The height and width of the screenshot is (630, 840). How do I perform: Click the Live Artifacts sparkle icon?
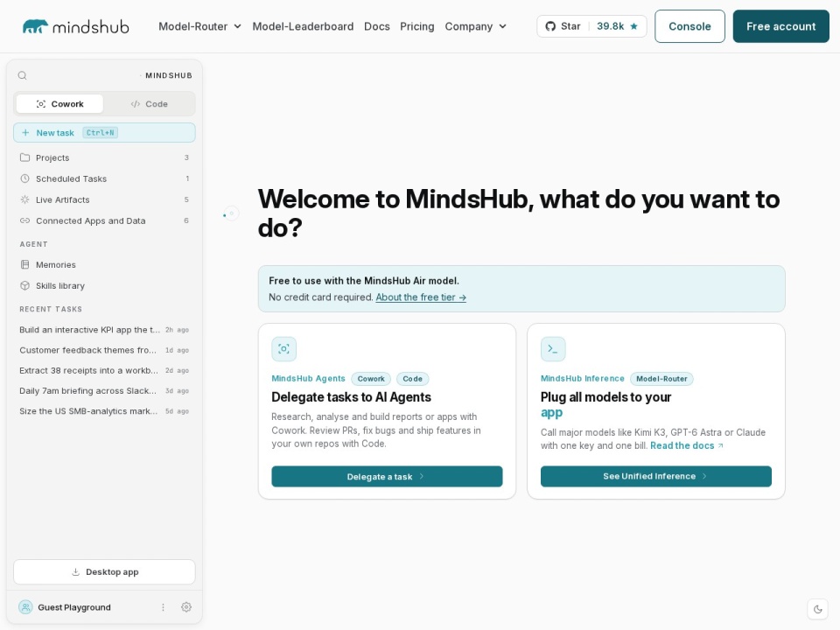(x=24, y=199)
